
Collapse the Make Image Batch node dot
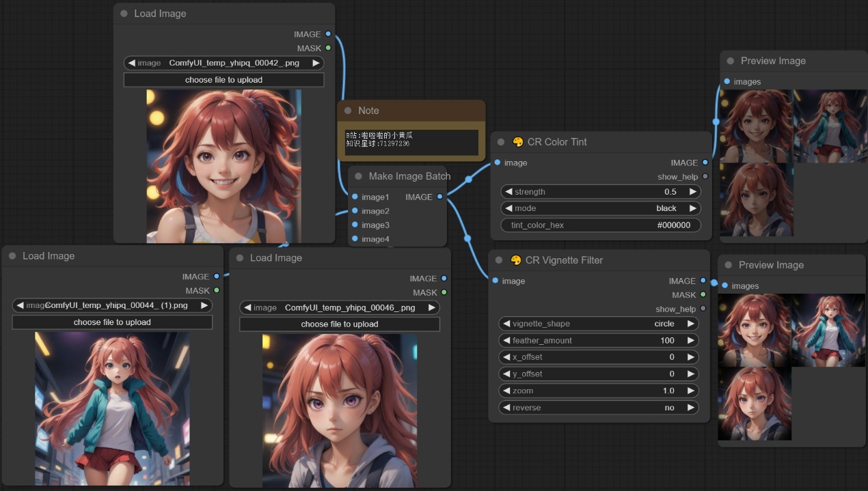coord(359,176)
